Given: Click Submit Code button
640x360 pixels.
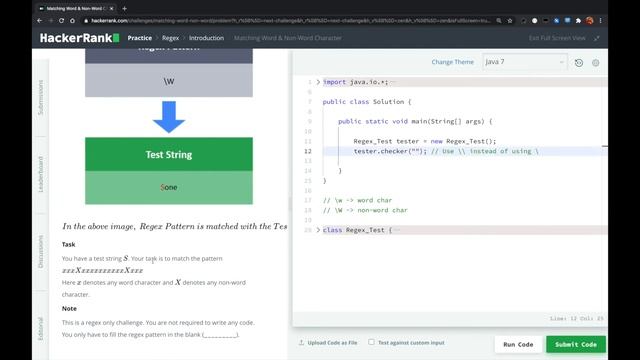Looking at the screenshot, I should [x=576, y=344].
